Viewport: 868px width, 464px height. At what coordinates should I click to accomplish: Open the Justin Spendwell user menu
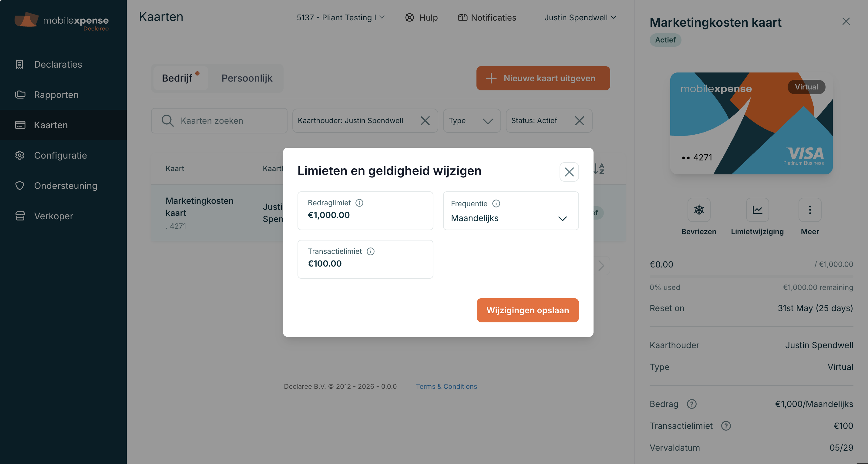(x=580, y=18)
